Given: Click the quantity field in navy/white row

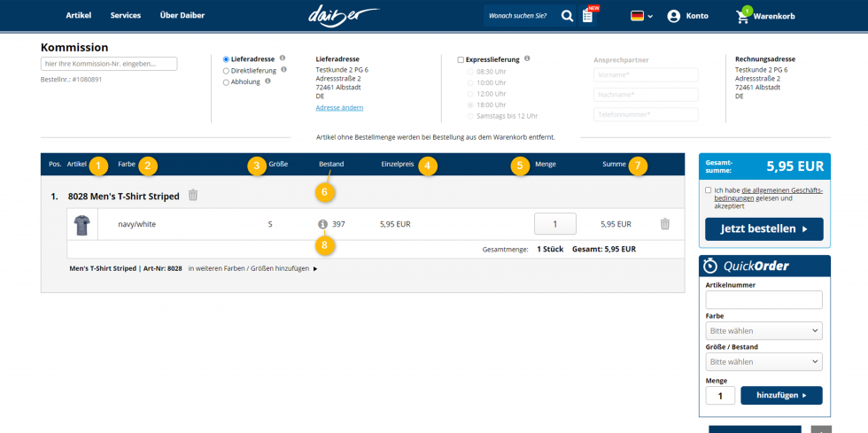Looking at the screenshot, I should [x=555, y=224].
